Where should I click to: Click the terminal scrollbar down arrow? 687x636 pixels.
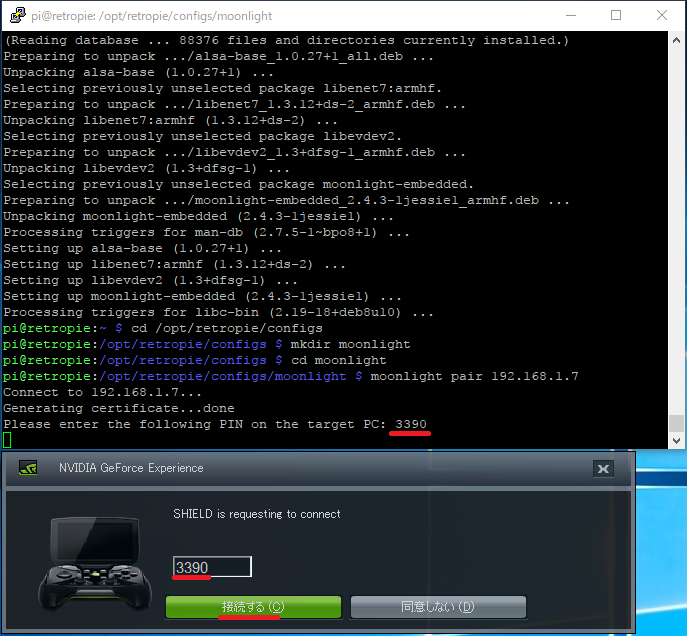(x=676, y=441)
